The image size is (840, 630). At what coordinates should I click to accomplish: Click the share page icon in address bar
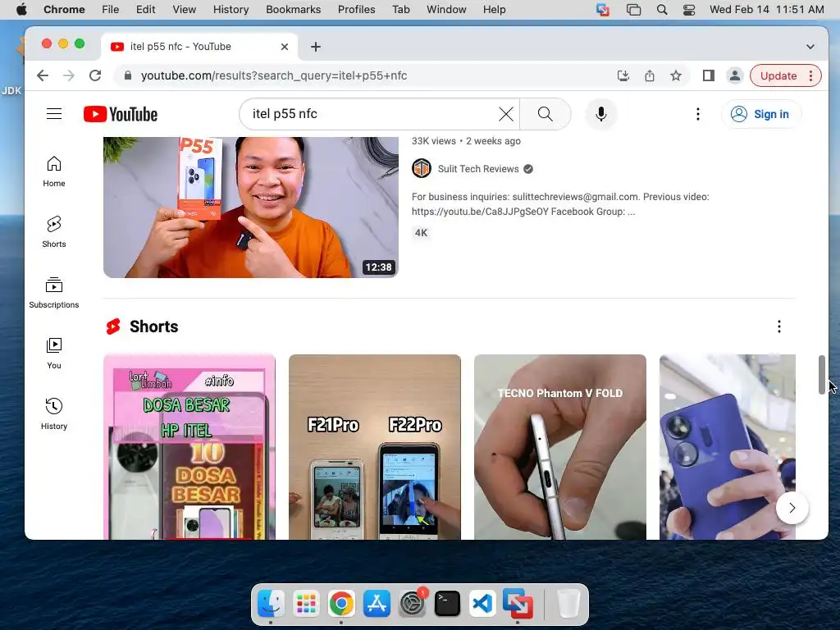[650, 75]
